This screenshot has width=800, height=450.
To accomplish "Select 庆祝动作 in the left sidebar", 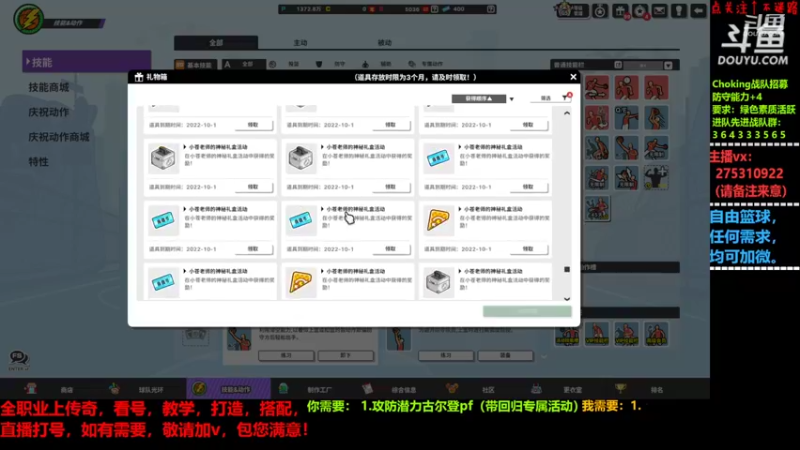I will 48,112.
